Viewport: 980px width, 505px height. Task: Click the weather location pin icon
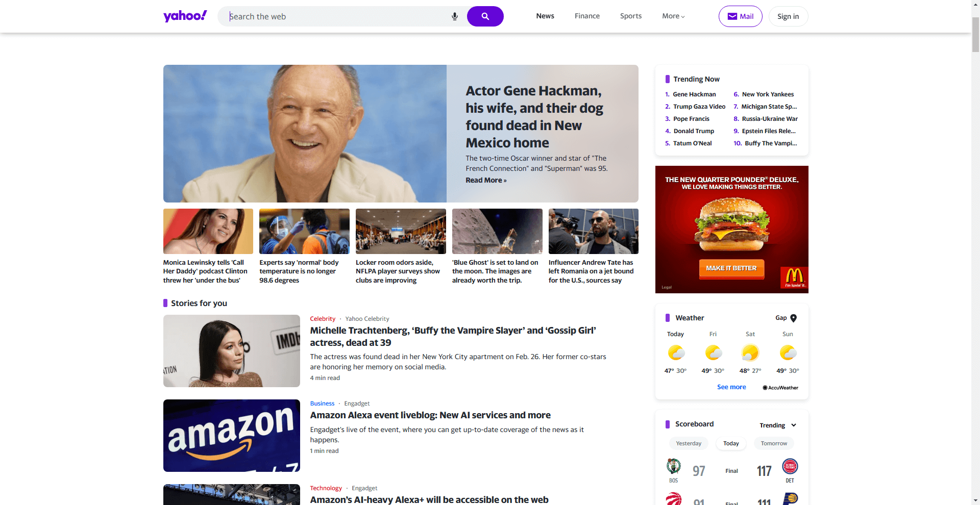pyautogui.click(x=793, y=318)
